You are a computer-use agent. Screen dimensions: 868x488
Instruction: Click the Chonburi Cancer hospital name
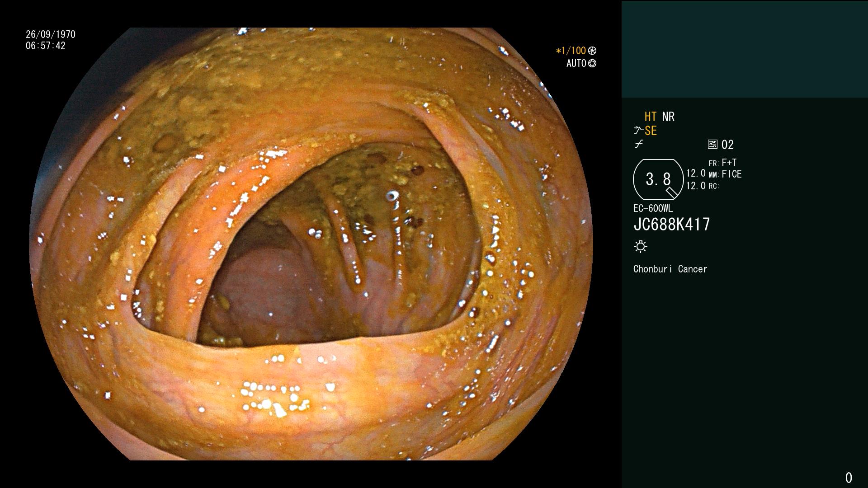[x=670, y=269]
